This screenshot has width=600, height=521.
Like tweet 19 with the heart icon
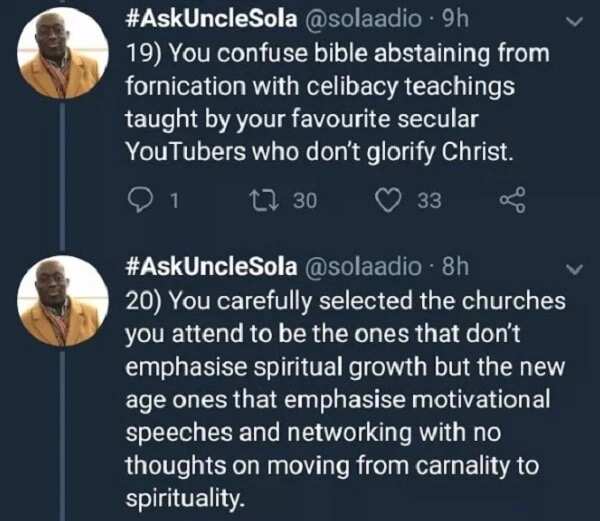click(x=388, y=200)
